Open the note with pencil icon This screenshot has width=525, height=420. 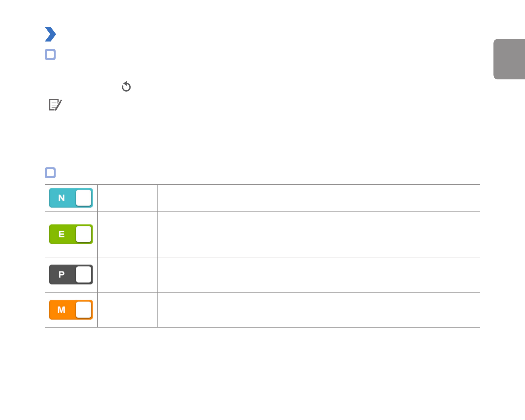coord(56,105)
